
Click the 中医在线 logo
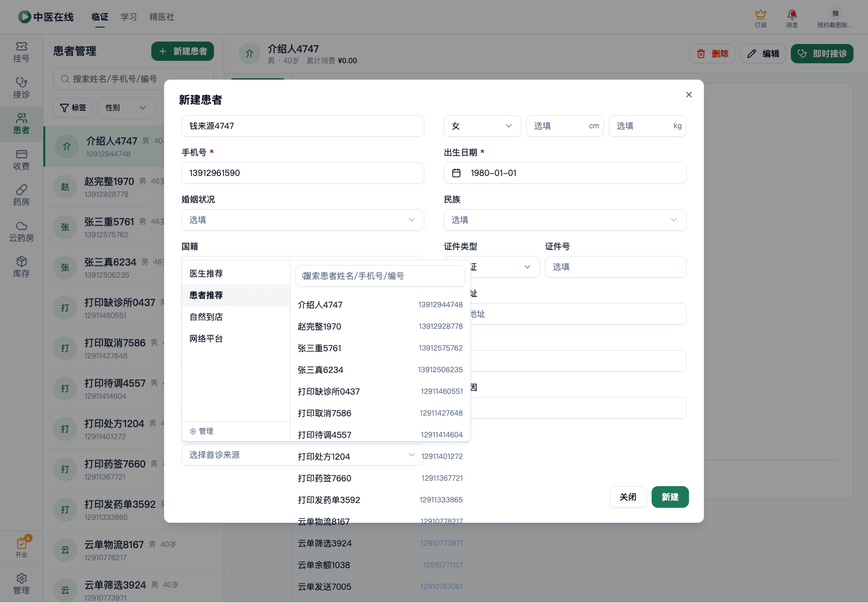[x=46, y=17]
